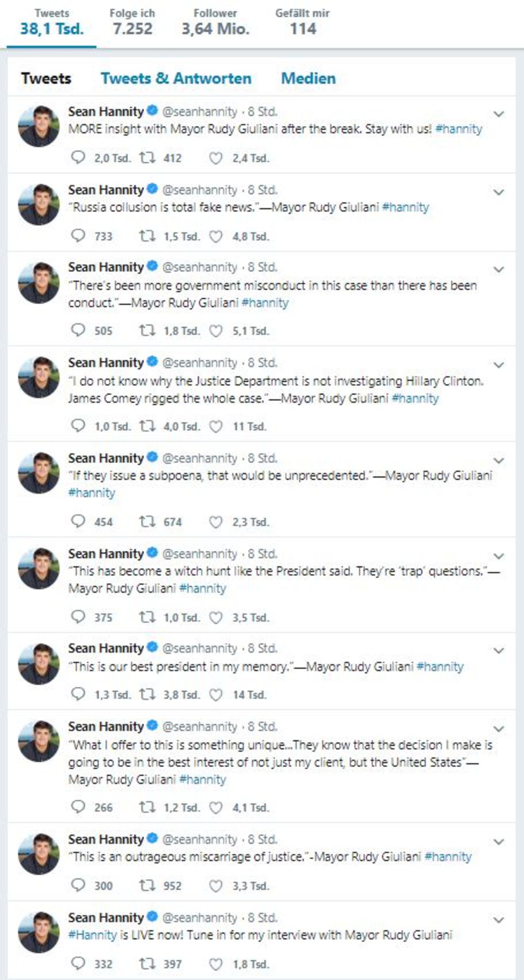524x980 pixels.
Task: Click the verified badge on the first tweet
Action: point(152,111)
